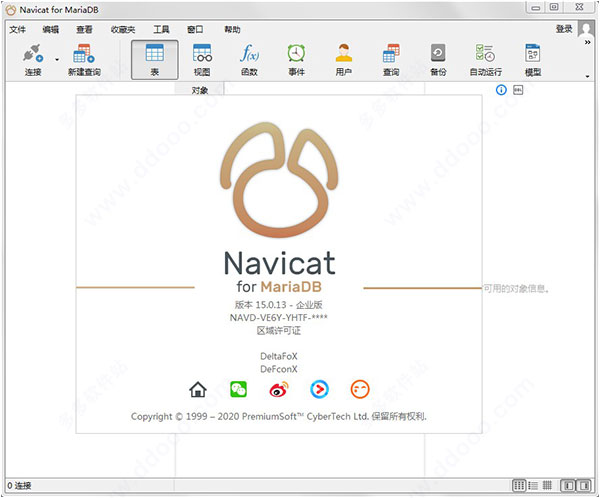Click the Connection (连接) toolbar icon
The height and width of the screenshot is (498, 600).
pyautogui.click(x=33, y=60)
